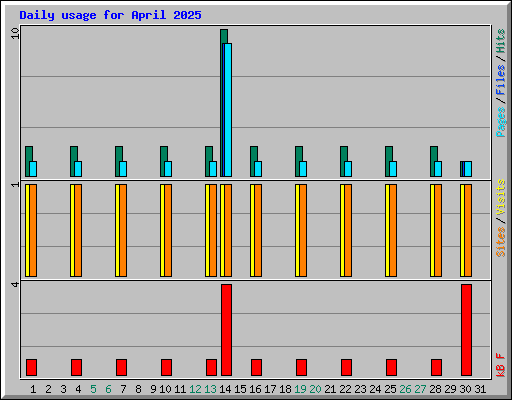Viewport: 512px width, 400px height.
Task: Click day label "25" on the x-axis
Action: click(390, 389)
